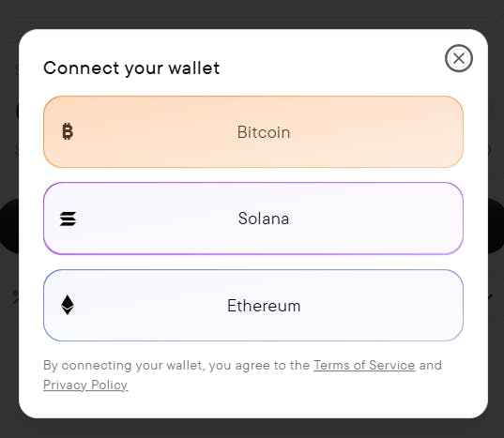Dismiss the wallet modal with the close icon
The height and width of the screenshot is (438, 504).
(459, 58)
